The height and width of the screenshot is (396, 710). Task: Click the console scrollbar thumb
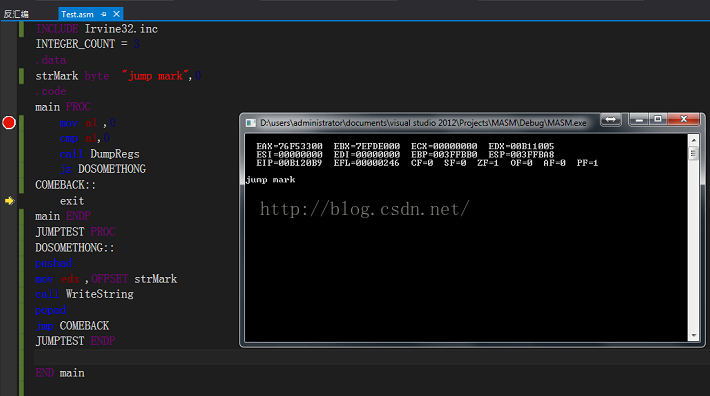click(x=693, y=154)
